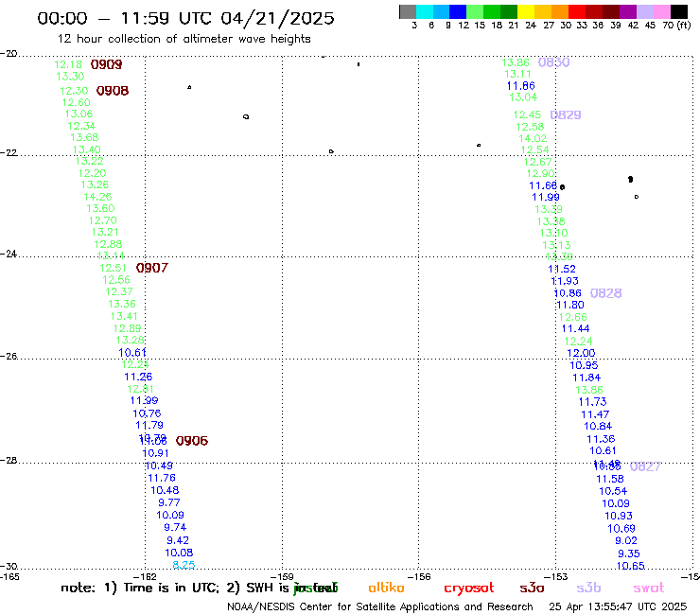Image resolution: width=700 pixels, height=615 pixels.
Task: Click the longitude label -156
Action: coord(420,576)
